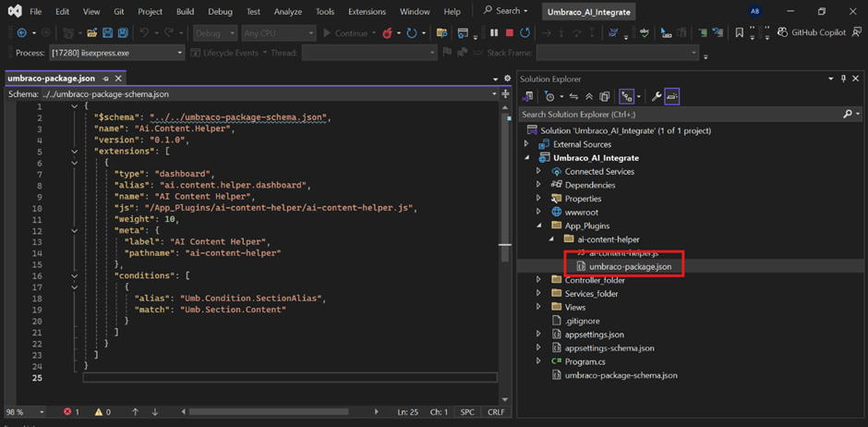
Task: Open the File menu
Action: [35, 11]
